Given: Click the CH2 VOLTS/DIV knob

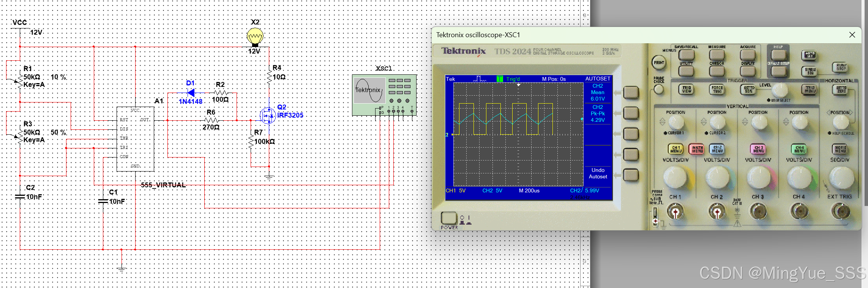Looking at the screenshot, I should (x=717, y=178).
